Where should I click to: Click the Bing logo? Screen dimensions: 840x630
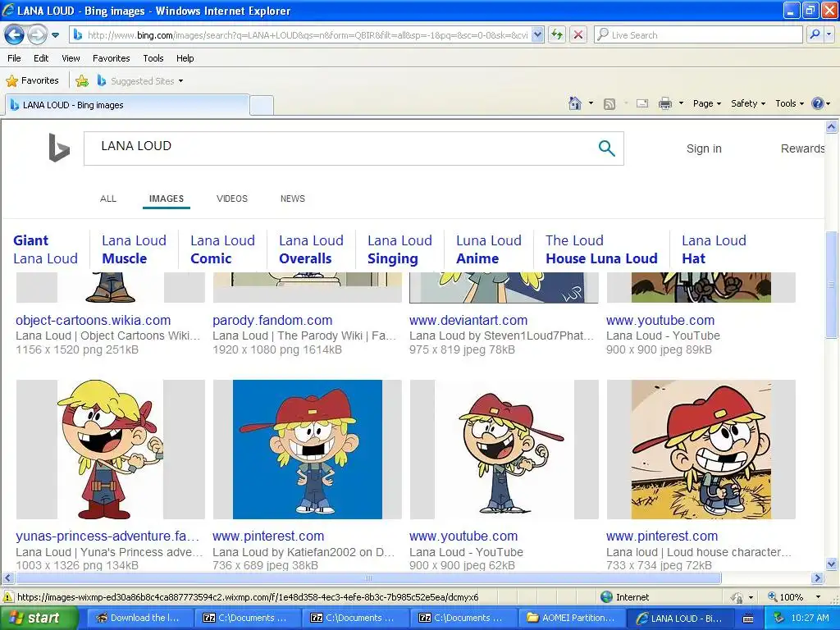tap(59, 148)
